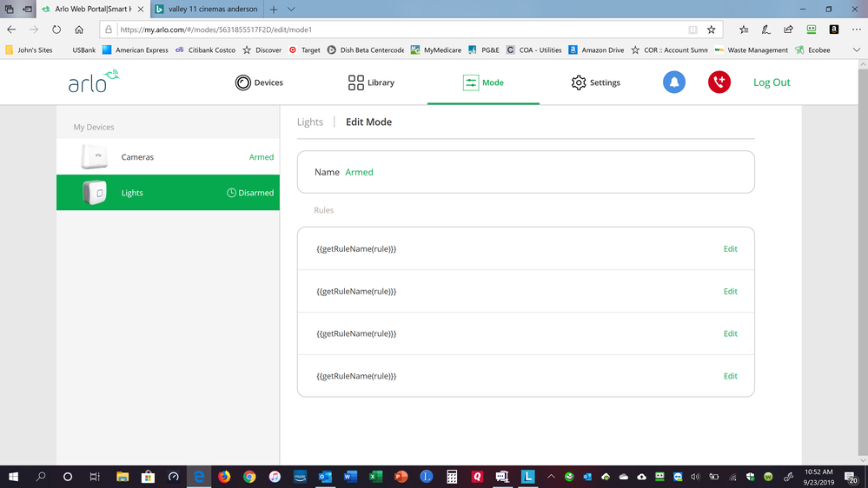
Task: Open Firefox from taskbar
Action: coord(223,477)
